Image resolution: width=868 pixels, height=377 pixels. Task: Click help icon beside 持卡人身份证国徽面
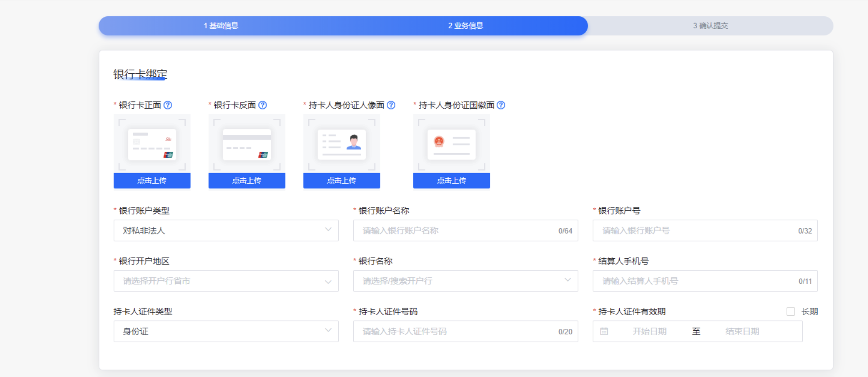pyautogui.click(x=501, y=105)
